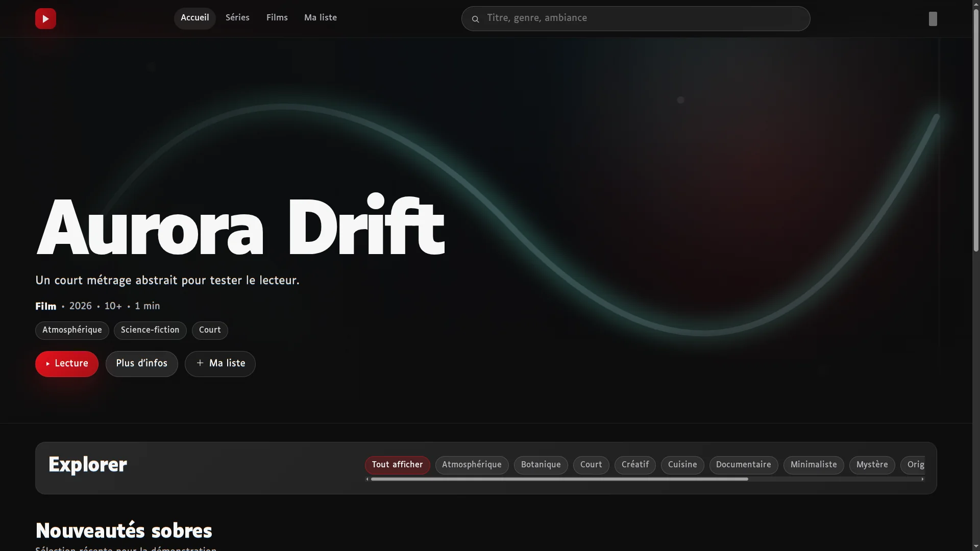980x551 pixels.
Task: Select the Minimaliste filter chip
Action: 814,465
